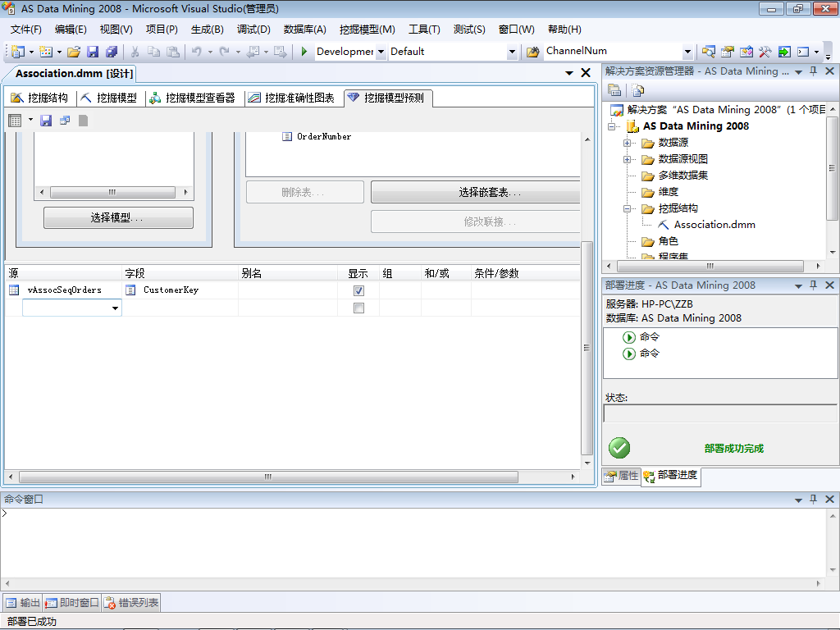The width and height of the screenshot is (840, 630).
Task: Open the 属性 panel tab
Action: [x=622, y=475]
